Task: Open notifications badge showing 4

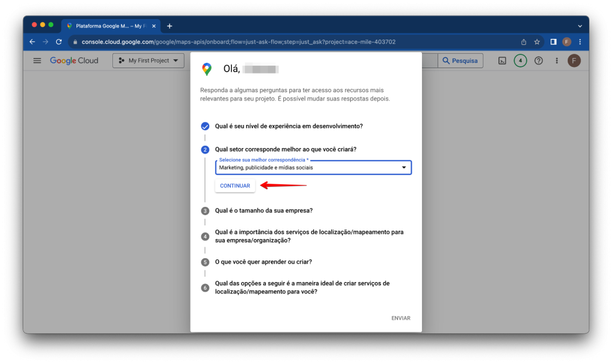Action: click(521, 60)
